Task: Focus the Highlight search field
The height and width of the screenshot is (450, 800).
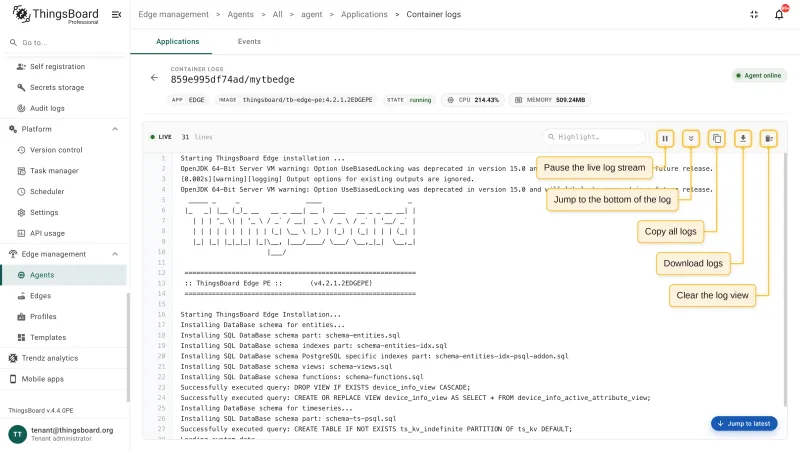Action: point(594,137)
